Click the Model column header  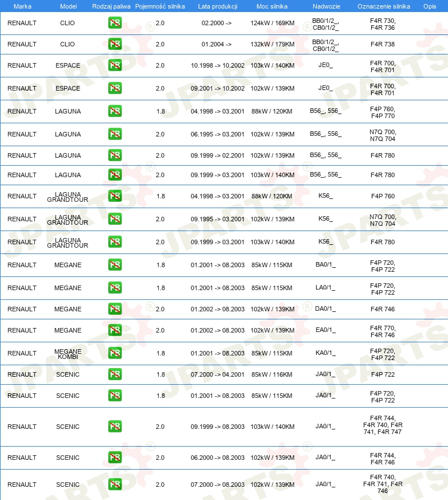pos(69,6)
